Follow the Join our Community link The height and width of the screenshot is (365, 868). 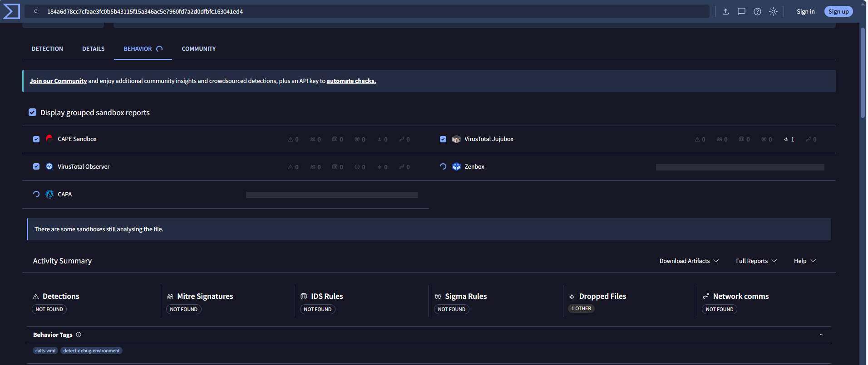[x=58, y=81]
